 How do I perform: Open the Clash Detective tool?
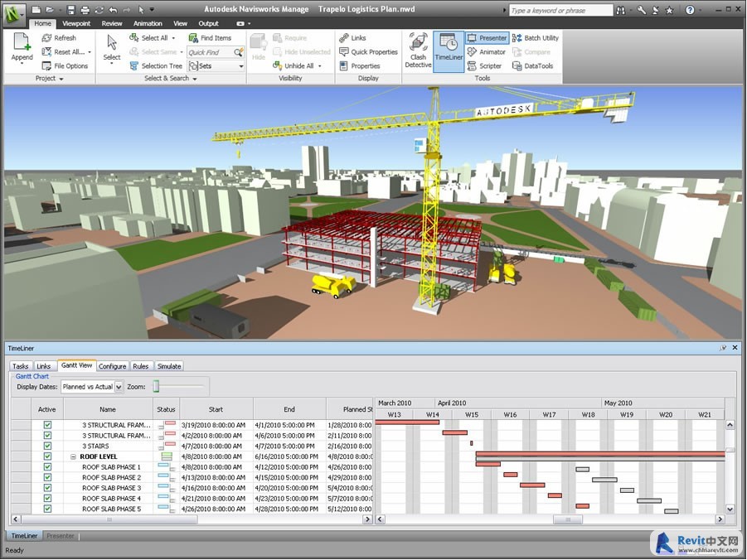[418, 51]
